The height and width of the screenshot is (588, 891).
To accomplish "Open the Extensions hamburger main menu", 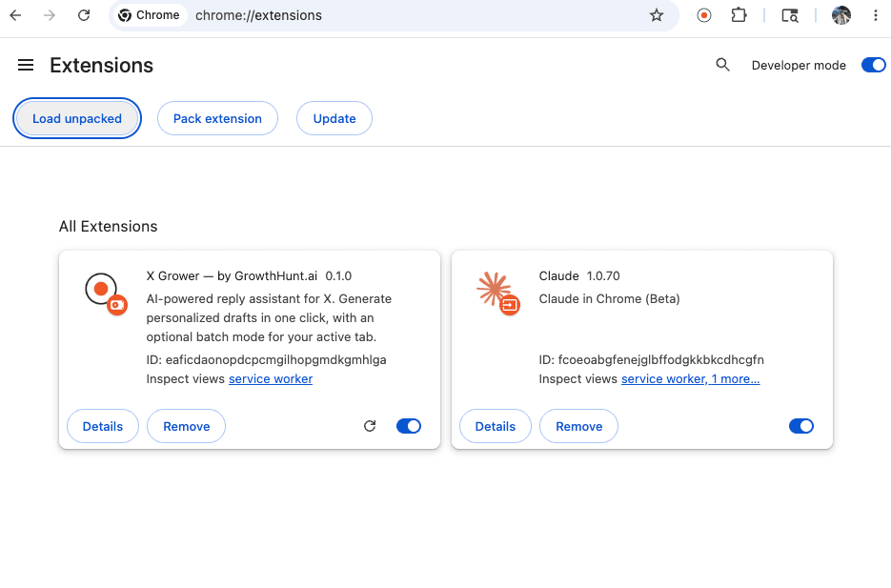I will pos(26,66).
